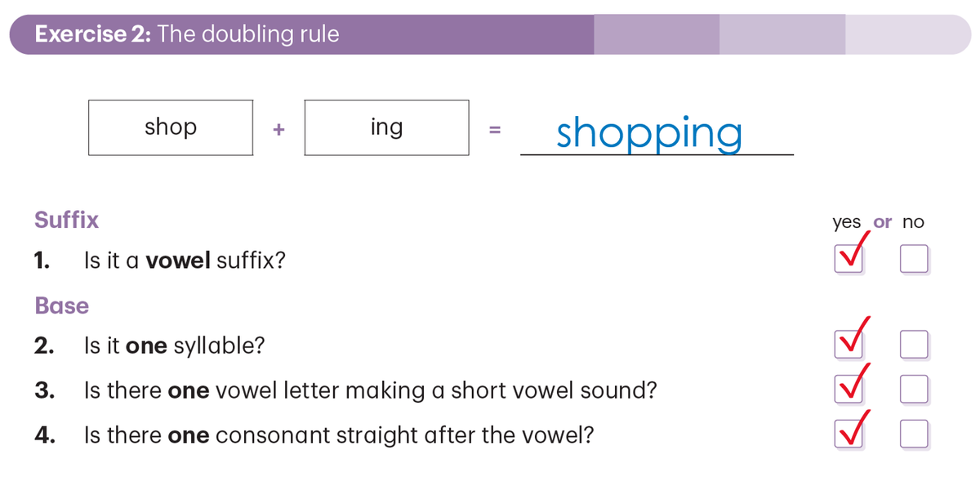Check no for one consonant after the vowel
This screenshot has height=477, width=980.
[x=914, y=434]
